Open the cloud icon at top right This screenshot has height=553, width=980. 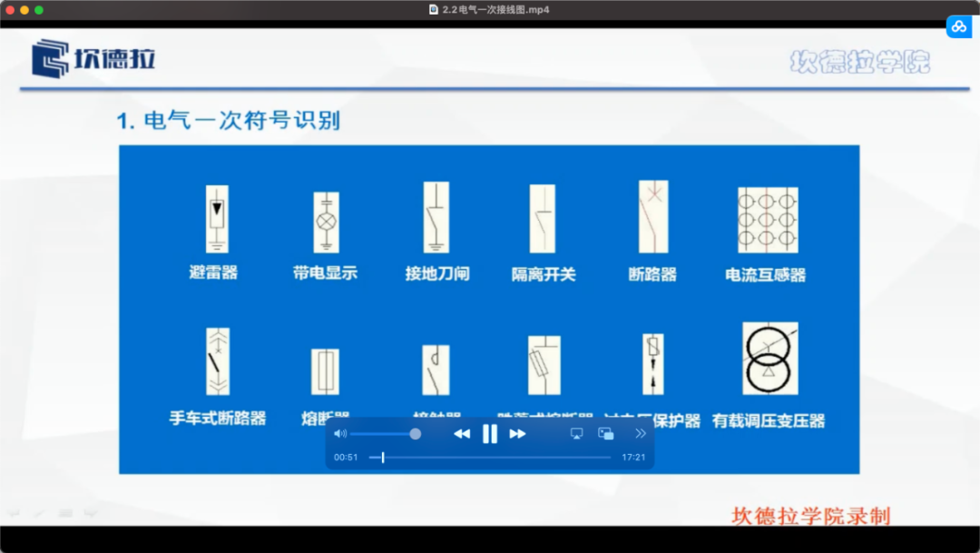pos(959,27)
